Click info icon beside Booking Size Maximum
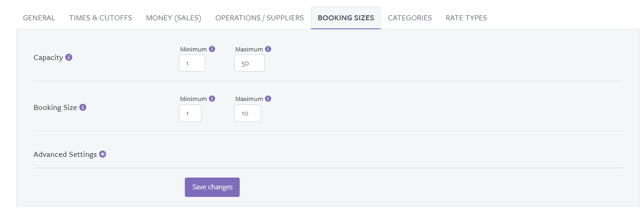644x210 pixels. [x=268, y=99]
